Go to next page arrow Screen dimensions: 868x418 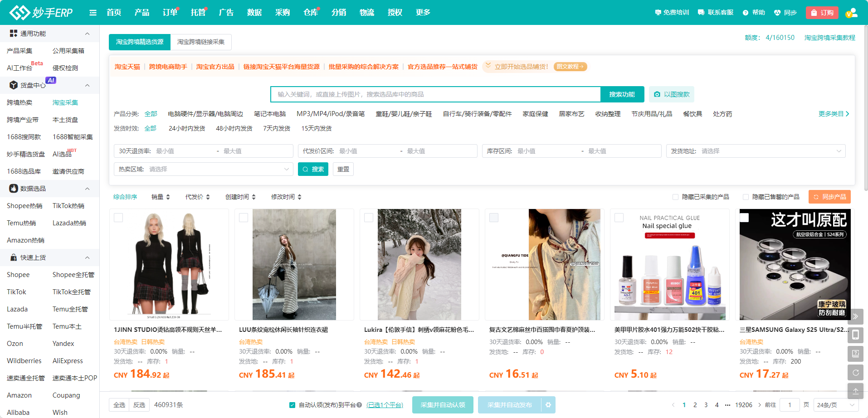click(x=760, y=405)
